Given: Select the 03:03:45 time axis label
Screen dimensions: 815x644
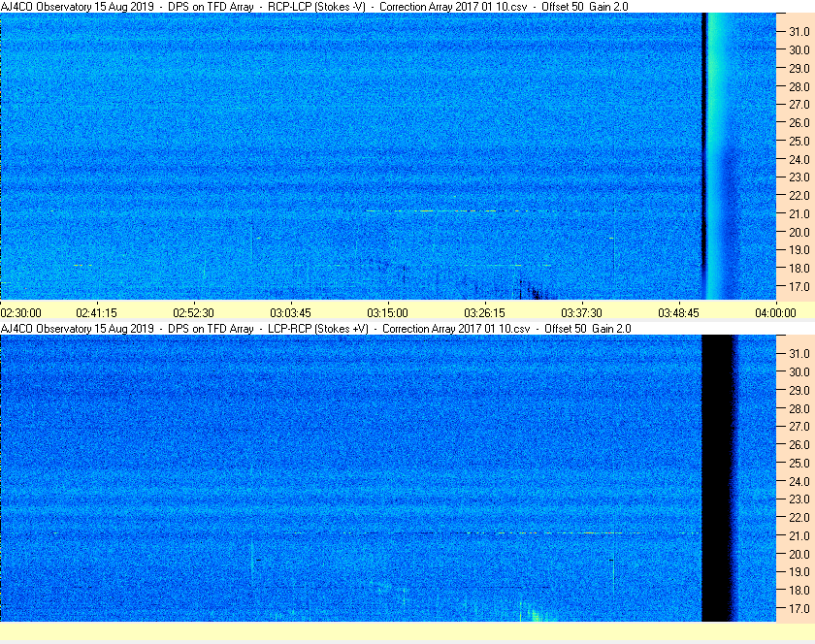Looking at the screenshot, I should tap(290, 313).
